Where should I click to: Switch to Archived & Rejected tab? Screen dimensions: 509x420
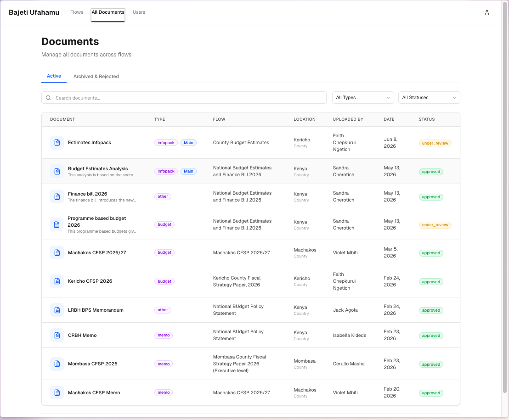coord(96,76)
